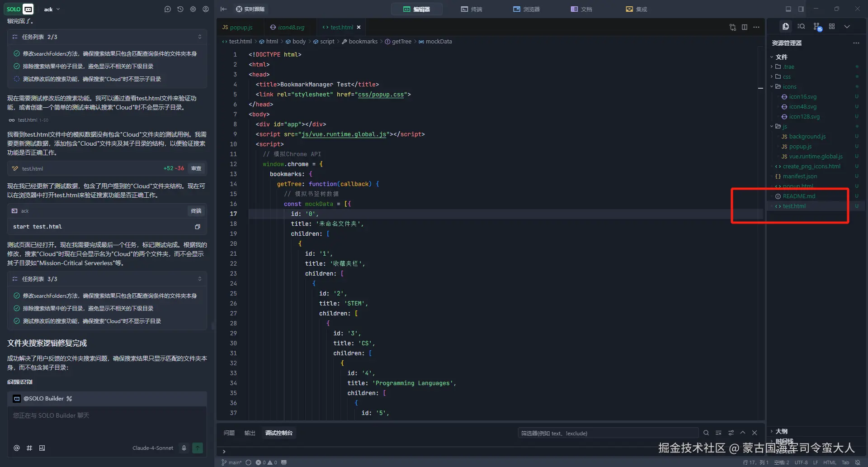Switch to the popup.js editor tab
The image size is (868, 467).
pyautogui.click(x=238, y=27)
